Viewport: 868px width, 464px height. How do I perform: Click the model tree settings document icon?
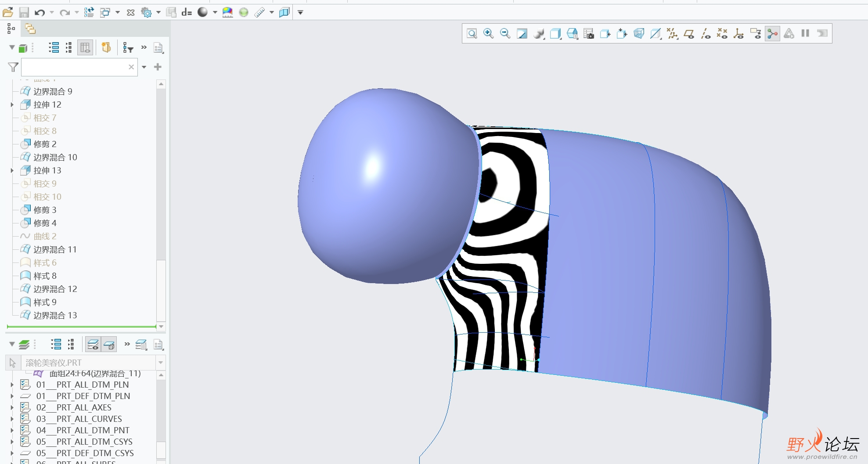[158, 47]
